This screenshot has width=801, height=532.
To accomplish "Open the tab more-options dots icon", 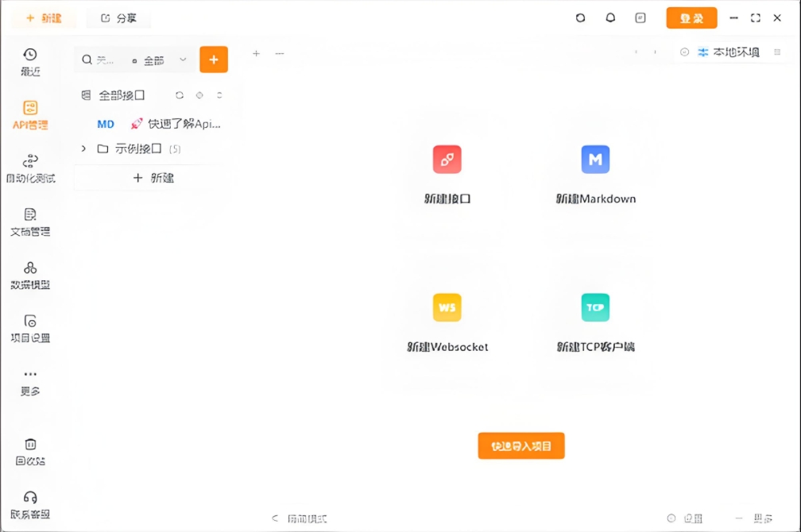I will click(280, 53).
